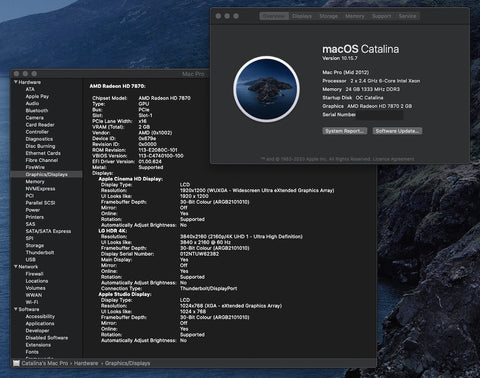Click Thunderbolt/DisplayPort connection type value
Image resolution: width=480 pixels, height=378 pixels.
(x=208, y=289)
